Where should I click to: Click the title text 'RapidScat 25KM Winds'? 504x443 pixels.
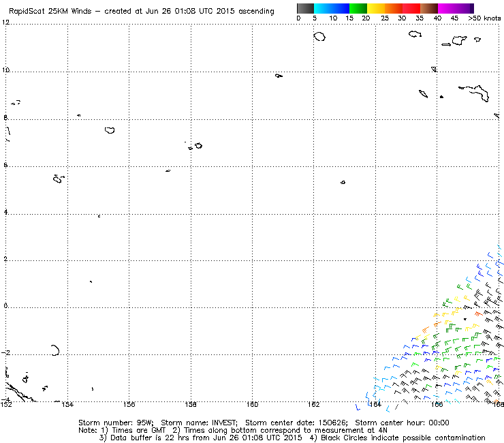[x=50, y=12]
